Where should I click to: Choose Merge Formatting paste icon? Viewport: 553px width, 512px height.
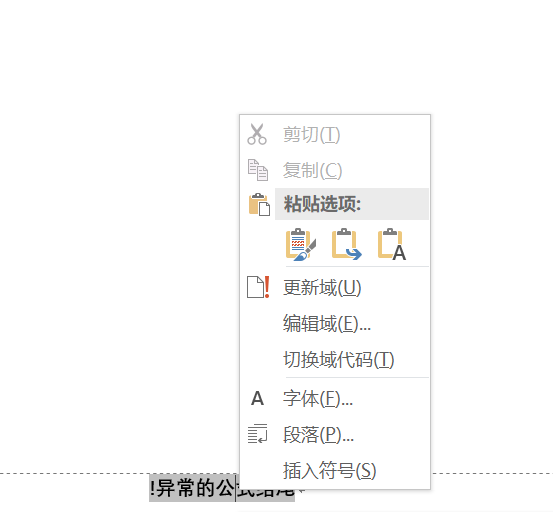346,244
